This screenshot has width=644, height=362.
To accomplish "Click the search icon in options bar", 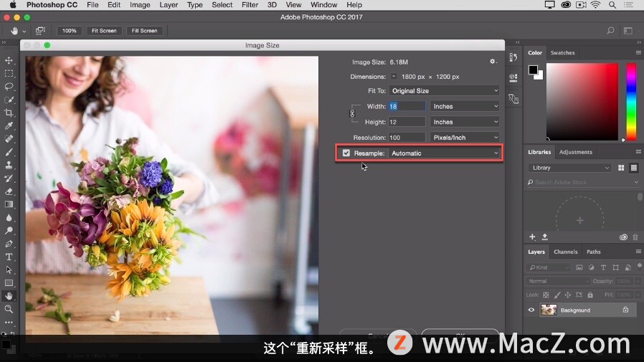I will point(611,30).
